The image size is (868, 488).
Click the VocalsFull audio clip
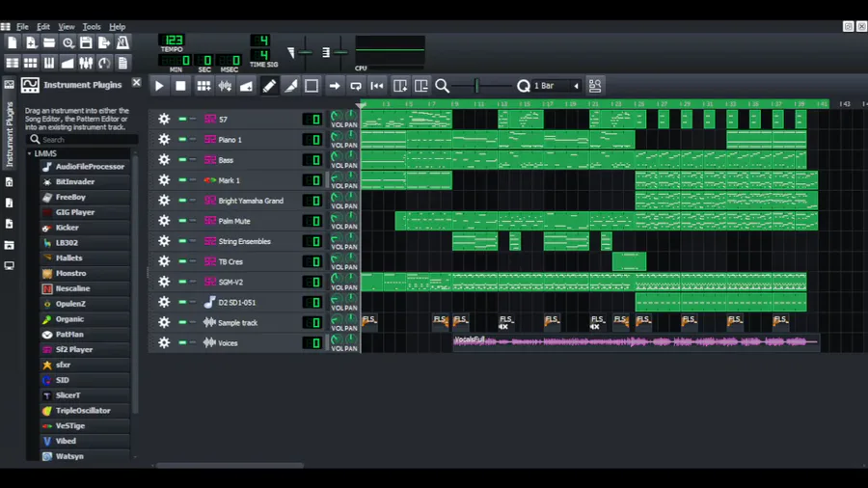[636, 342]
